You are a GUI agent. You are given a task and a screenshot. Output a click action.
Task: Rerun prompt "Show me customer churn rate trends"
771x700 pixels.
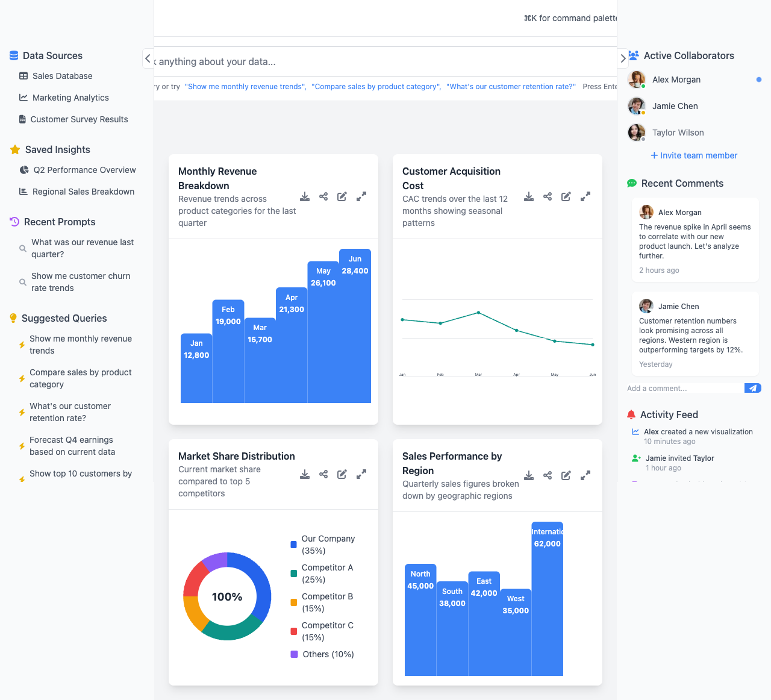(80, 282)
